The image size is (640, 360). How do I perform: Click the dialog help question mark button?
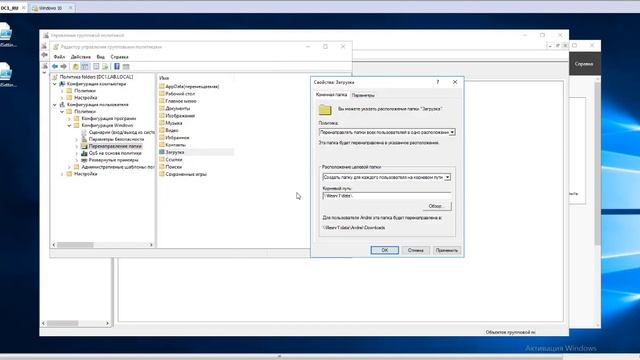pyautogui.click(x=438, y=82)
